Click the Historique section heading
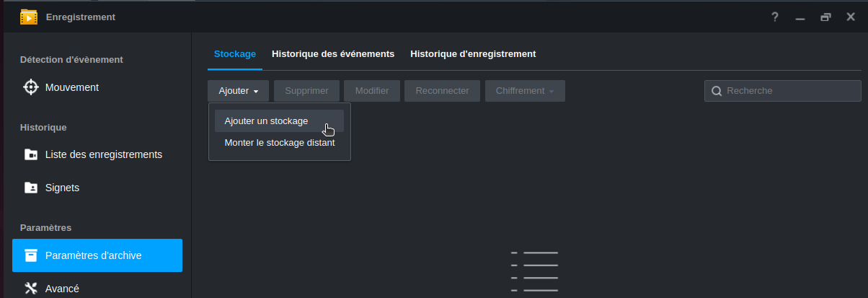 43,128
